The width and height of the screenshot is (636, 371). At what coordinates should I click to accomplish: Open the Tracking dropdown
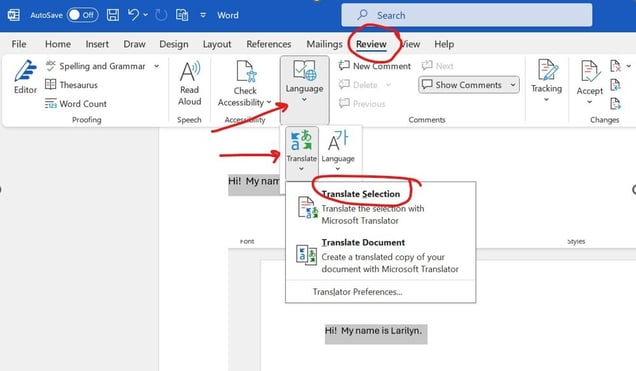pos(546,80)
